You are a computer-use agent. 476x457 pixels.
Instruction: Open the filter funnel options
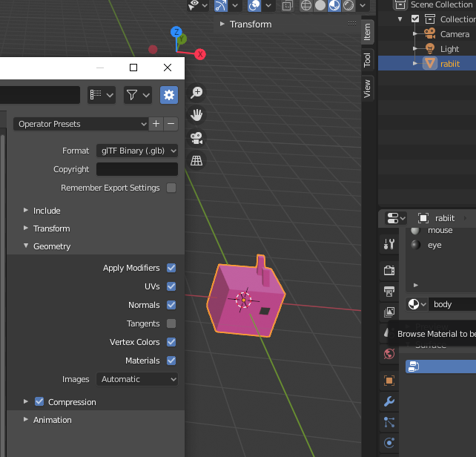tap(138, 95)
